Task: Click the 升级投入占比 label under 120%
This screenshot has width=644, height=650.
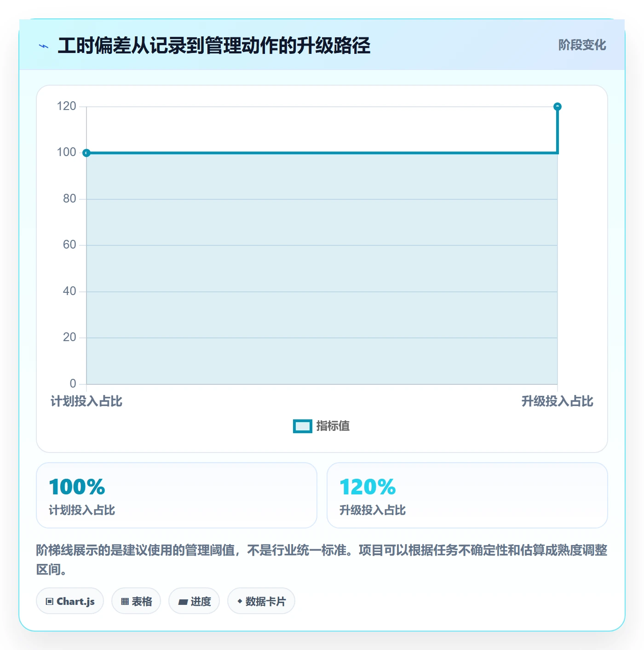Action: tap(373, 510)
